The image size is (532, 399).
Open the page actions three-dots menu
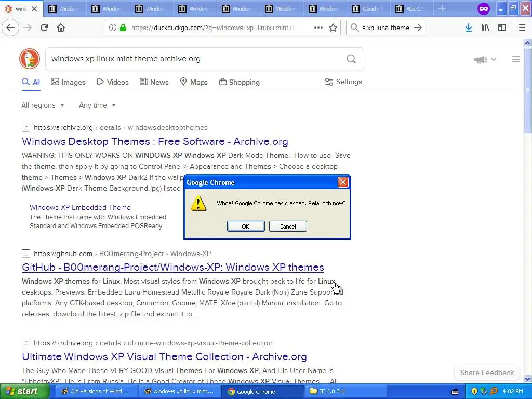tap(318, 28)
